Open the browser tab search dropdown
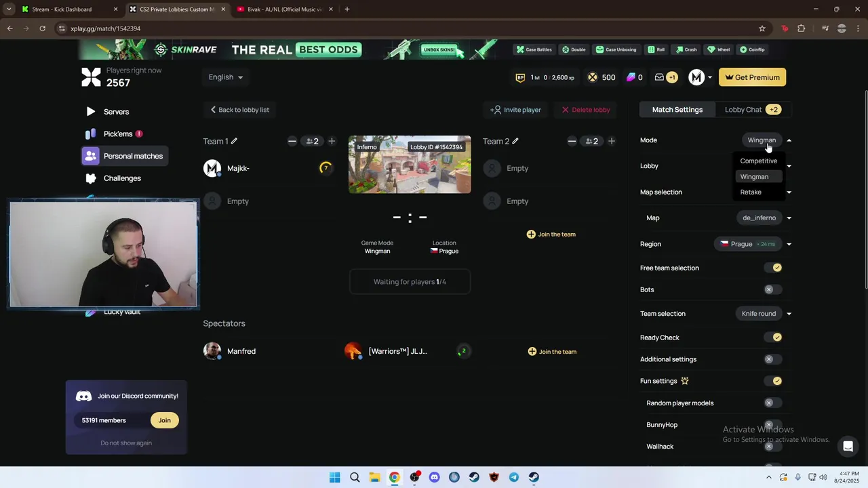This screenshot has height=488, width=868. click(9, 9)
